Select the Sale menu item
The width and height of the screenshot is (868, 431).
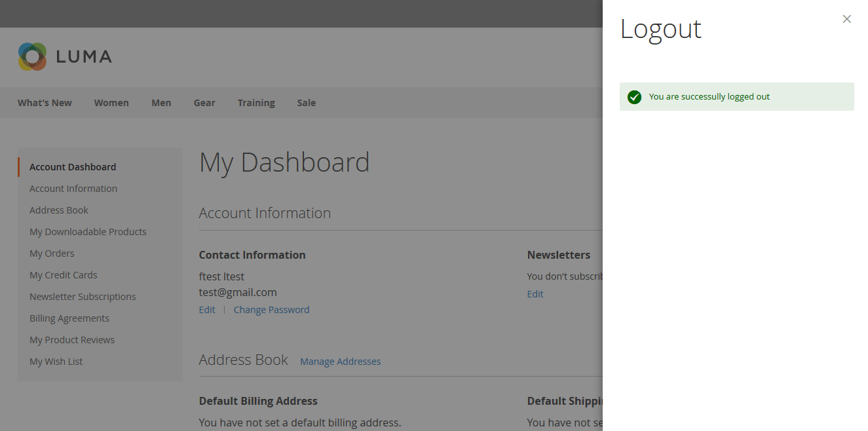coord(306,103)
